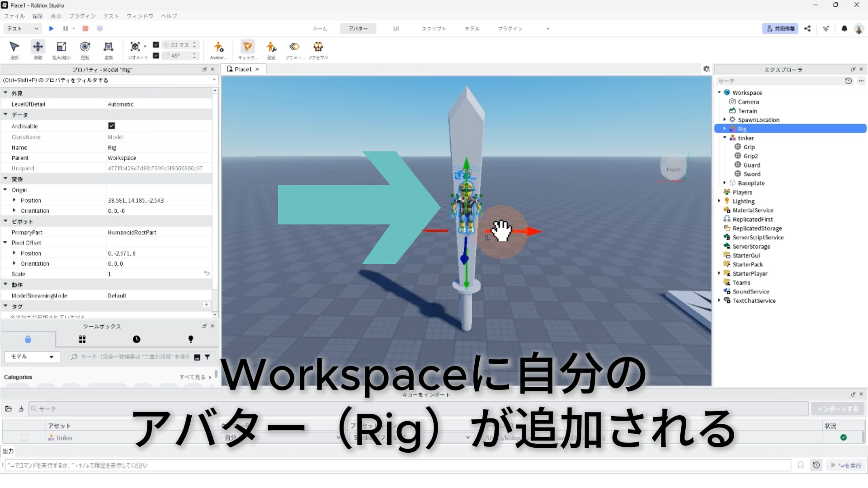
Task: Open the モデル category dropdown in toolbox
Action: (32, 357)
